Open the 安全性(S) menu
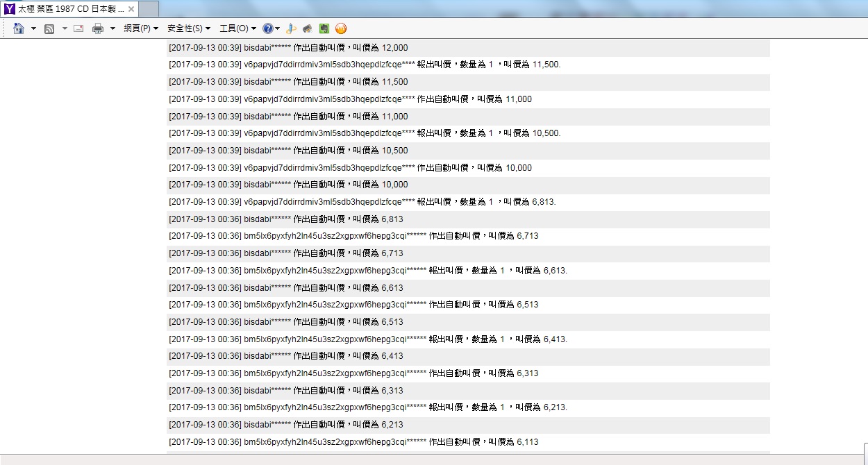Viewport: 868px width, 465px height. [189, 28]
